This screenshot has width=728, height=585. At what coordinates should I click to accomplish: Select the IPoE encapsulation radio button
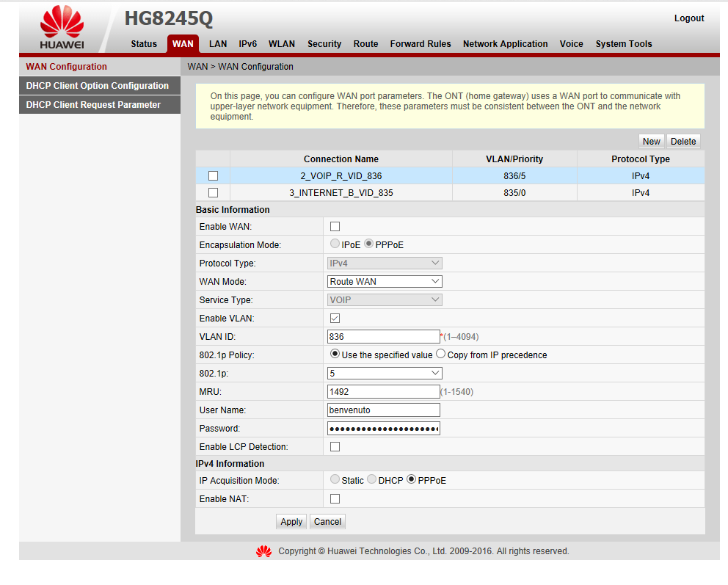tap(335, 244)
